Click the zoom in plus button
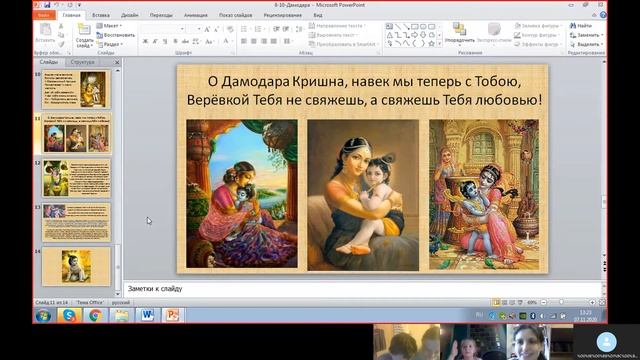This screenshot has height=360, width=640. point(592,302)
